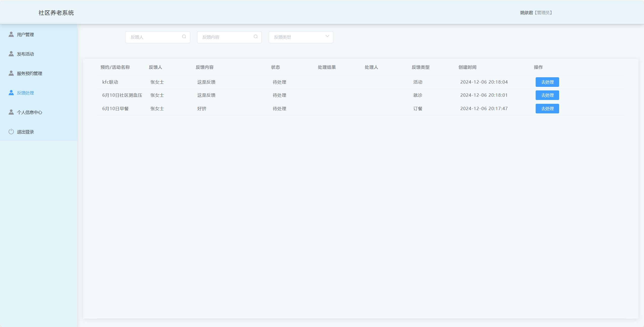The image size is (644, 327).
Task: Open 服务预约管理 via its sidebar icon
Action: [11, 73]
